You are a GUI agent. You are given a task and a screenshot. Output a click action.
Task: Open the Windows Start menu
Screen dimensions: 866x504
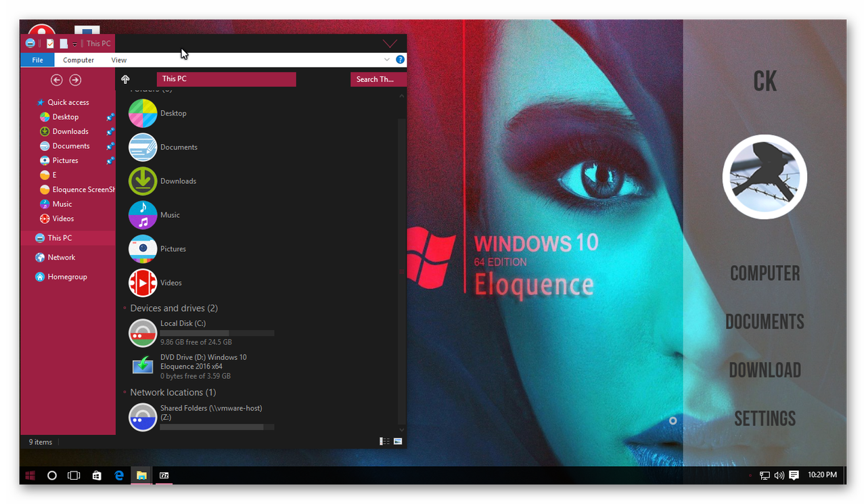pos(30,476)
